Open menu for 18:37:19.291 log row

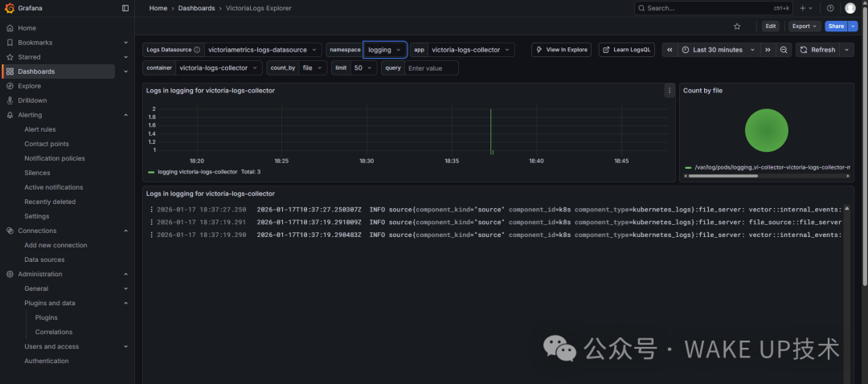[x=151, y=223]
